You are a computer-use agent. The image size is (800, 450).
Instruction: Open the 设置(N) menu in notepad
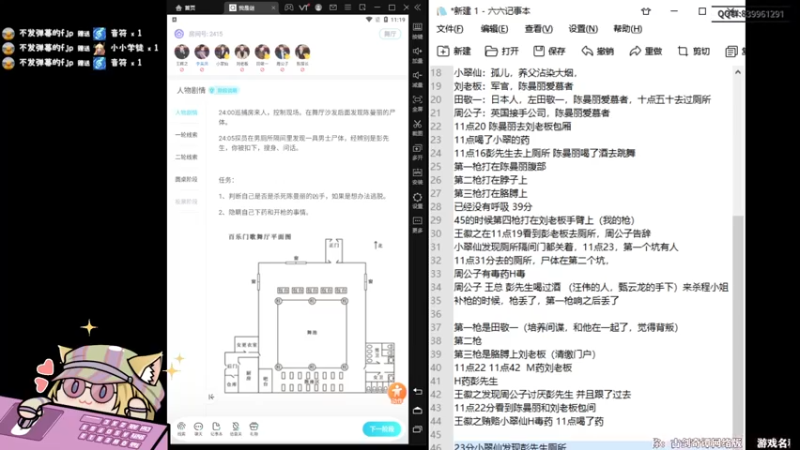click(583, 29)
